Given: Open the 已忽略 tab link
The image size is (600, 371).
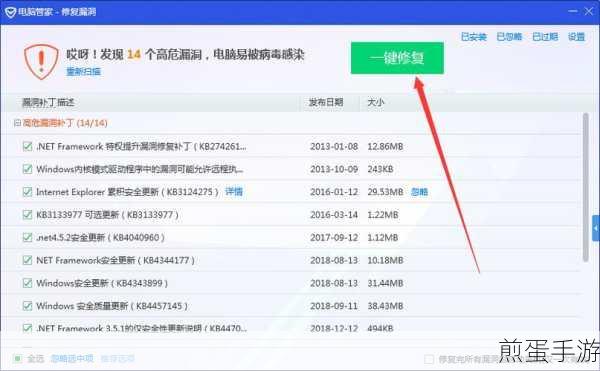Looking at the screenshot, I should [x=509, y=37].
